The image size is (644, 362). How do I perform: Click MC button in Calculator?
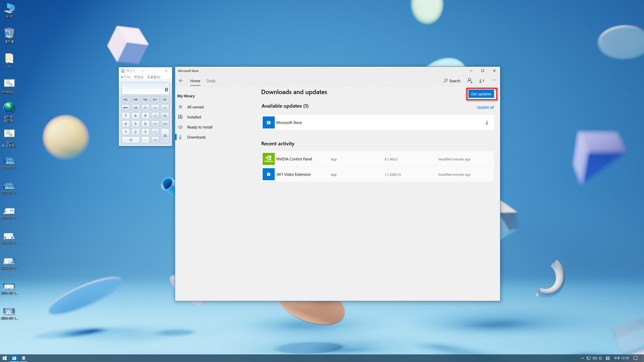pos(126,99)
